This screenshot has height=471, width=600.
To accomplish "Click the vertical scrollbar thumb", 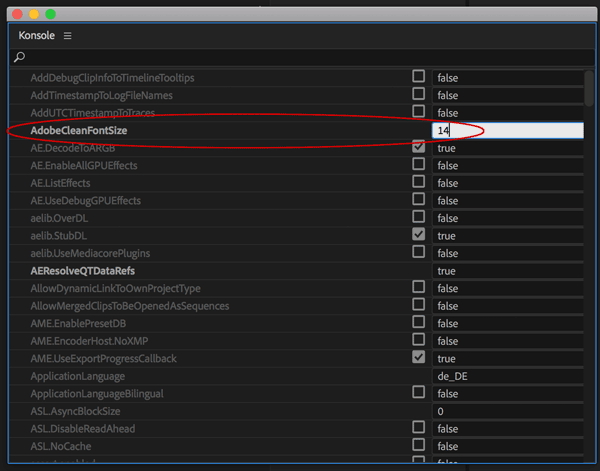I will [589, 90].
